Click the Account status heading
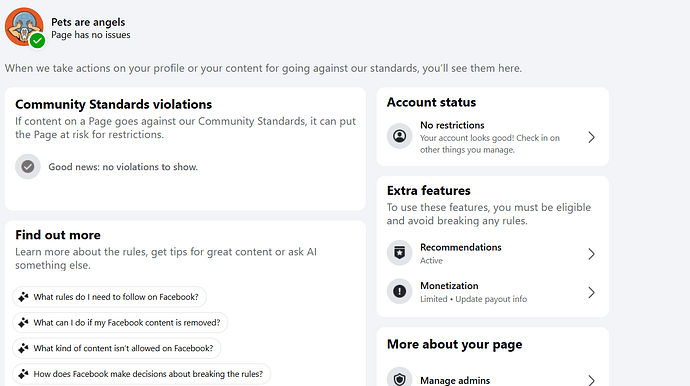Image resolution: width=690 pixels, height=386 pixels. tap(431, 102)
